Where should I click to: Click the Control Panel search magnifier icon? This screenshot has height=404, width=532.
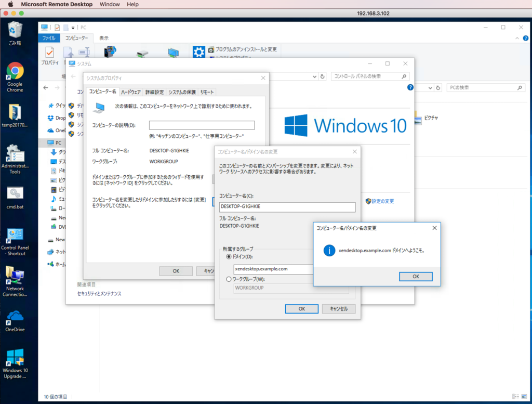(x=404, y=76)
